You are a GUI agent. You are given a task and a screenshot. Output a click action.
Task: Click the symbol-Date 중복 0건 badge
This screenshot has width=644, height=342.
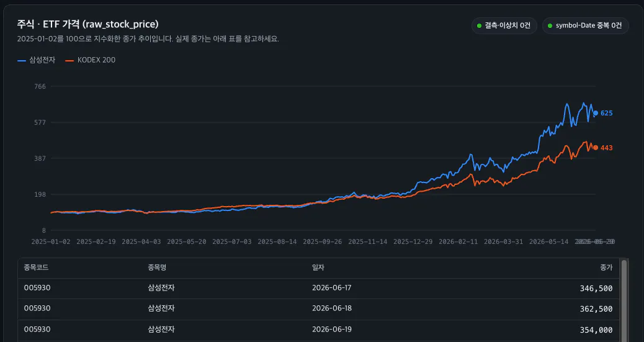coord(585,25)
